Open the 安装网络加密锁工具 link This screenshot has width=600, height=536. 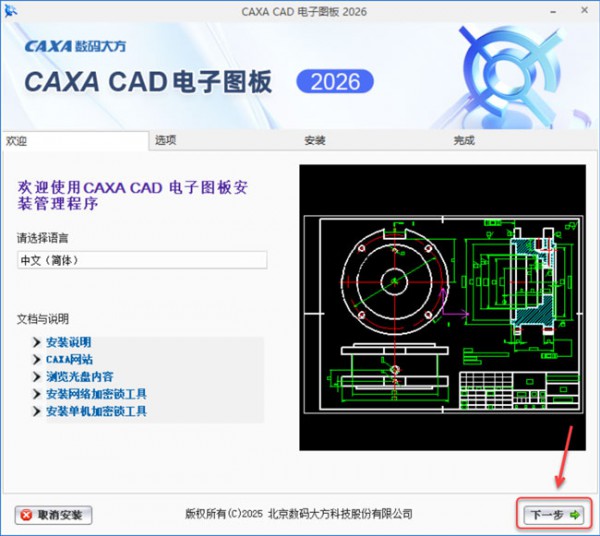[x=96, y=394]
